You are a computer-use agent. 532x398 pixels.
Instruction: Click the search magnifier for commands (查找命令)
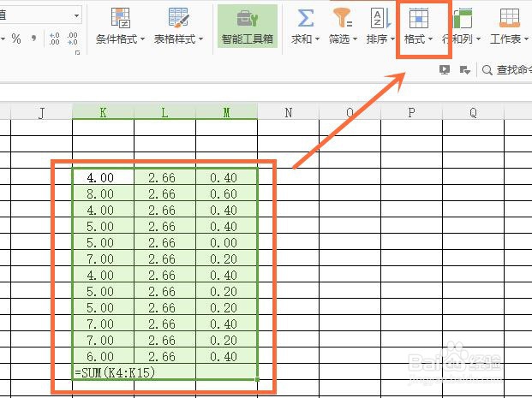(x=487, y=70)
